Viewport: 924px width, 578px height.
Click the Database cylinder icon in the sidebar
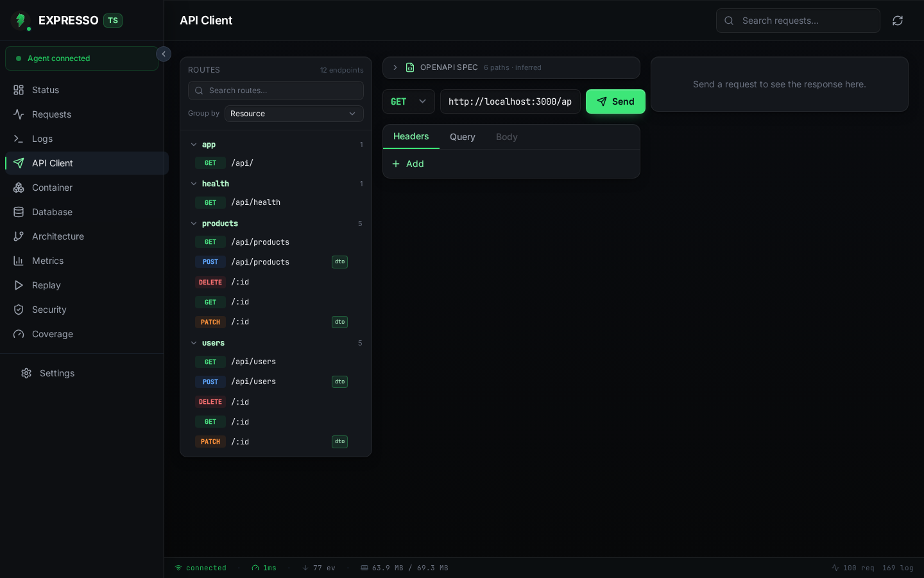tap(19, 212)
